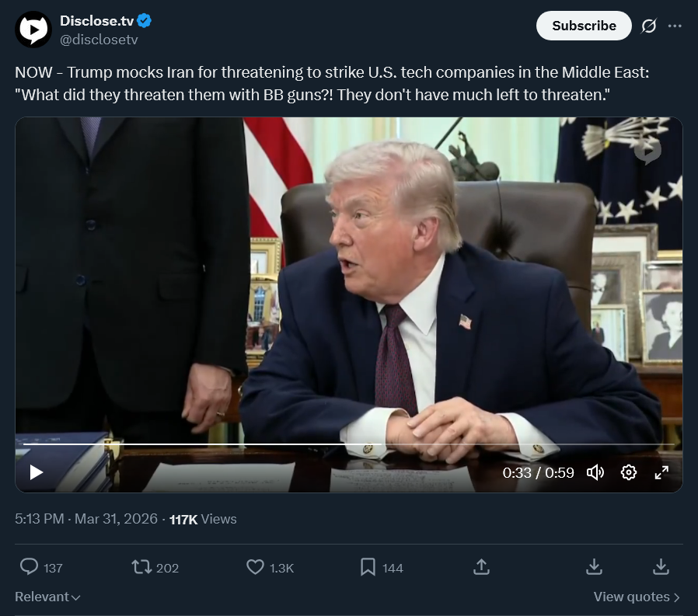This screenshot has width=698, height=616.
Task: Share the post via upload icon
Action: (481, 567)
